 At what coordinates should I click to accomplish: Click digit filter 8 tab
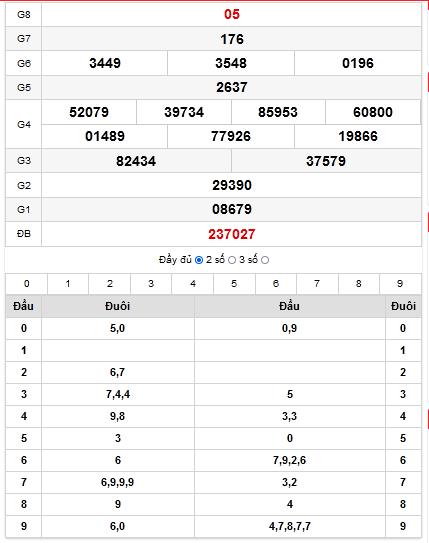pyautogui.click(x=359, y=284)
